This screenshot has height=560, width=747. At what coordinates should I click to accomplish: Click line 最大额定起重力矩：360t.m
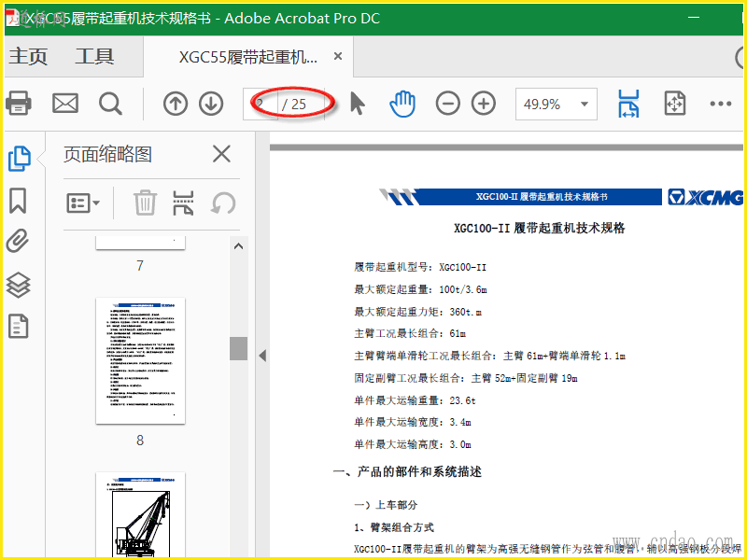click(x=417, y=312)
